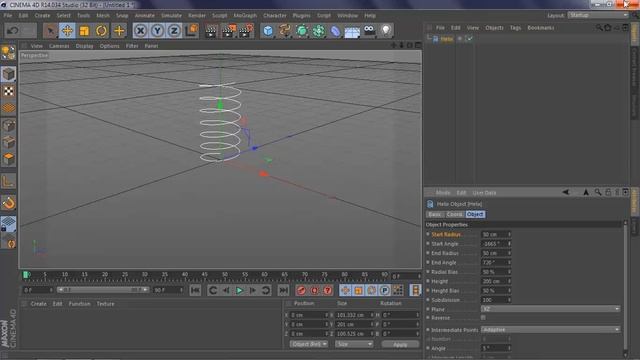Go to end of animation
This screenshot has height=360, width=640.
(x=283, y=290)
